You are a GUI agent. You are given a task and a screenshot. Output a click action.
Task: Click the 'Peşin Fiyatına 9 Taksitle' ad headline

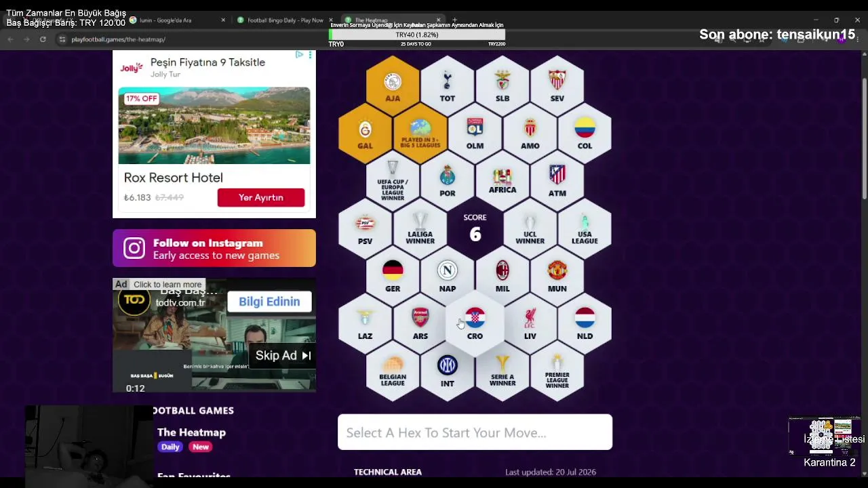[x=208, y=62]
